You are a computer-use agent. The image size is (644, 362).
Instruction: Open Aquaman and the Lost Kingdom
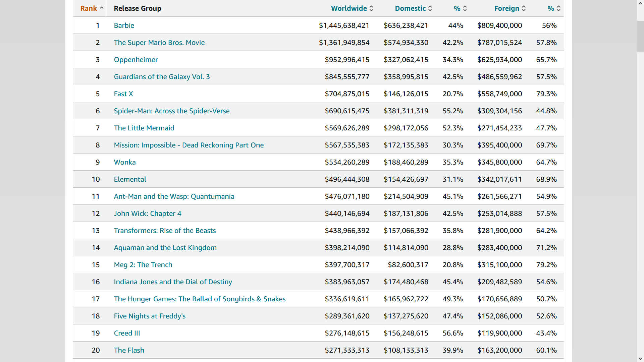coord(165,248)
